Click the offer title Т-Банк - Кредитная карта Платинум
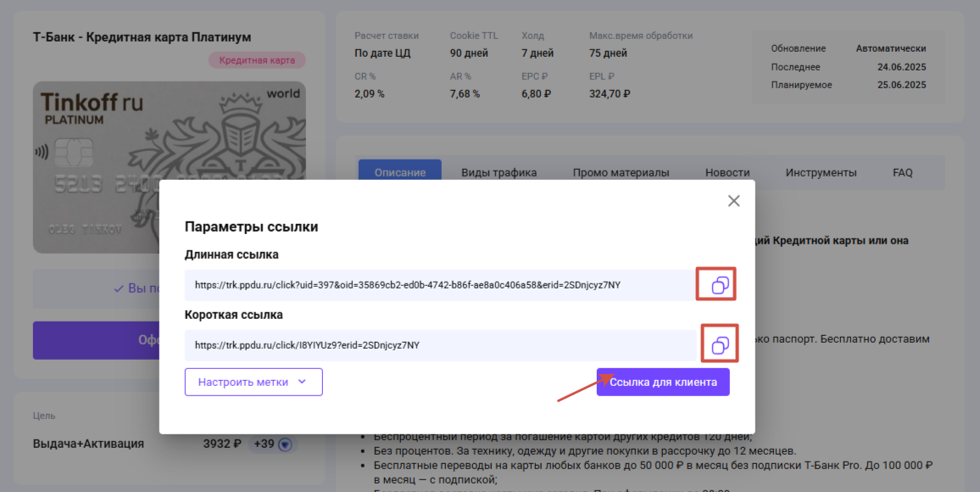The image size is (980, 492). [142, 36]
